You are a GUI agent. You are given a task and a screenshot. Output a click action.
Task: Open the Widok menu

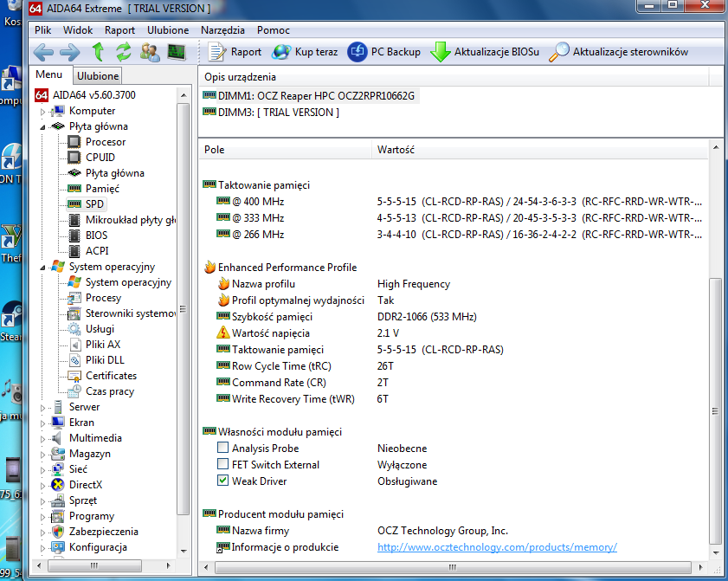(78, 30)
